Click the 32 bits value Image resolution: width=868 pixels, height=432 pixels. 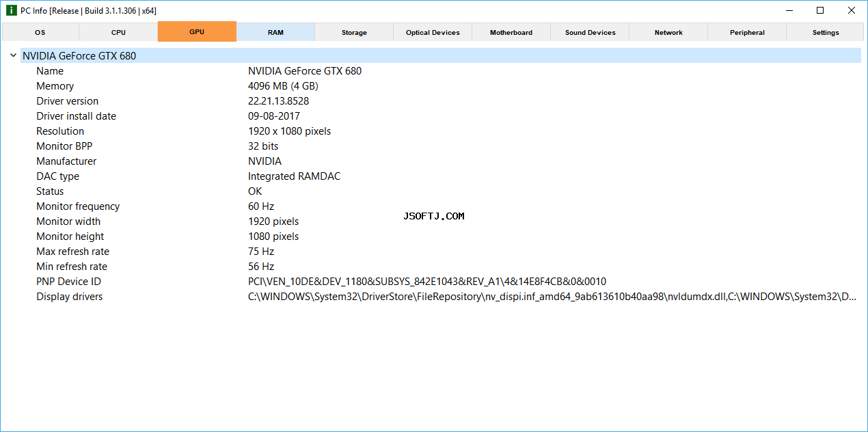[x=263, y=146]
